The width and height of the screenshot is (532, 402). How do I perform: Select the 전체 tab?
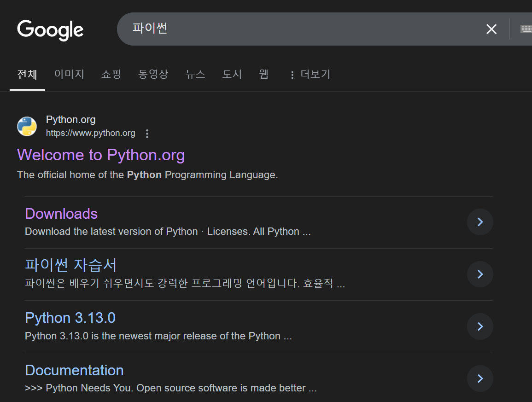[x=27, y=74]
